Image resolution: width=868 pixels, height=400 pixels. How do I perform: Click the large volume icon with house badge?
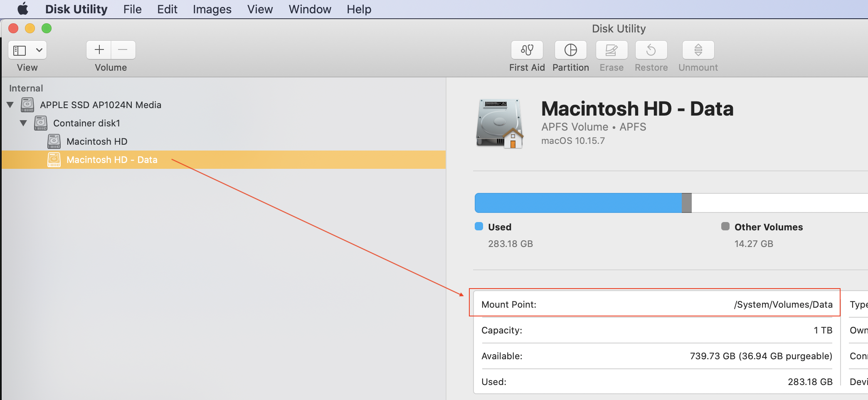coord(499,123)
